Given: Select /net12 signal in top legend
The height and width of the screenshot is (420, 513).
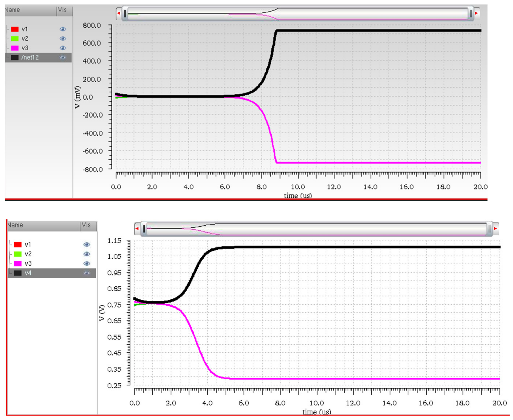Looking at the screenshot, I should (30, 58).
